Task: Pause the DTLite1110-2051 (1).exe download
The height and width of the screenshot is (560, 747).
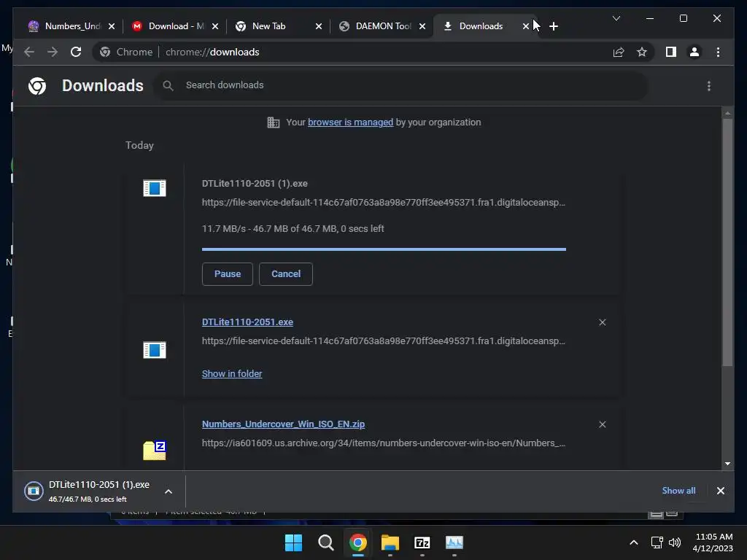Action: click(228, 274)
